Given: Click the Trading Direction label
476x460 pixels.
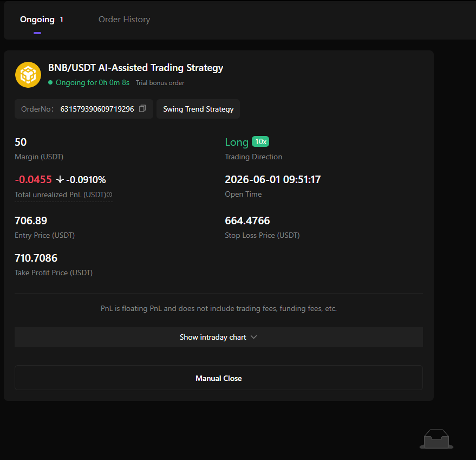Looking at the screenshot, I should pos(253,157).
